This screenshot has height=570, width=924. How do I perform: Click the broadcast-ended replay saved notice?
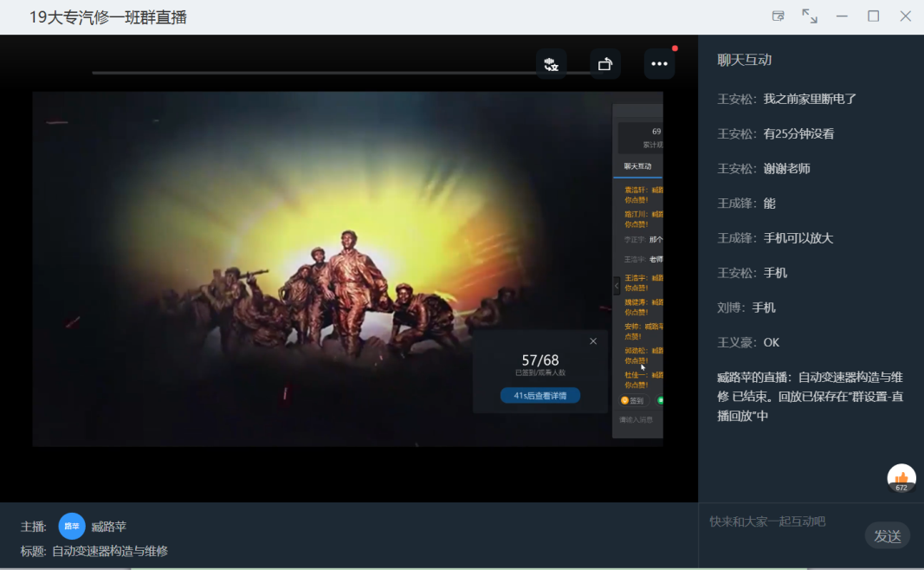click(x=811, y=397)
